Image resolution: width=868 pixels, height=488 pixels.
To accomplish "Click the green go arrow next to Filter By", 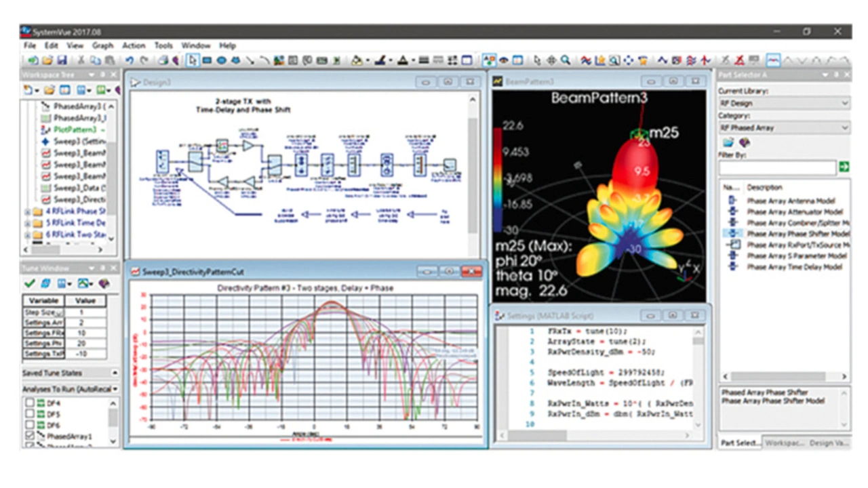I will (844, 167).
